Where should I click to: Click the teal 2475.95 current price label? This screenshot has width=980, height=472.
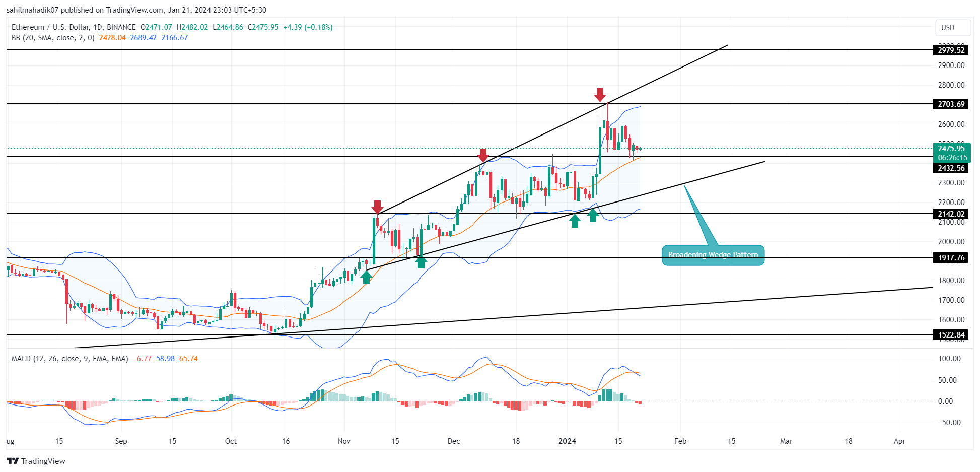(951, 149)
